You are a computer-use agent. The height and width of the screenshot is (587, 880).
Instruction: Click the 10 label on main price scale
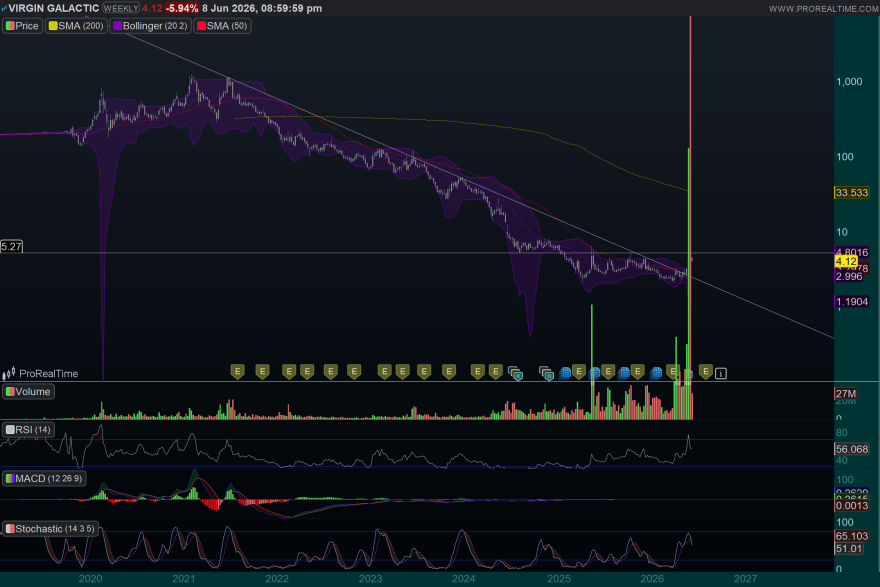tap(842, 232)
